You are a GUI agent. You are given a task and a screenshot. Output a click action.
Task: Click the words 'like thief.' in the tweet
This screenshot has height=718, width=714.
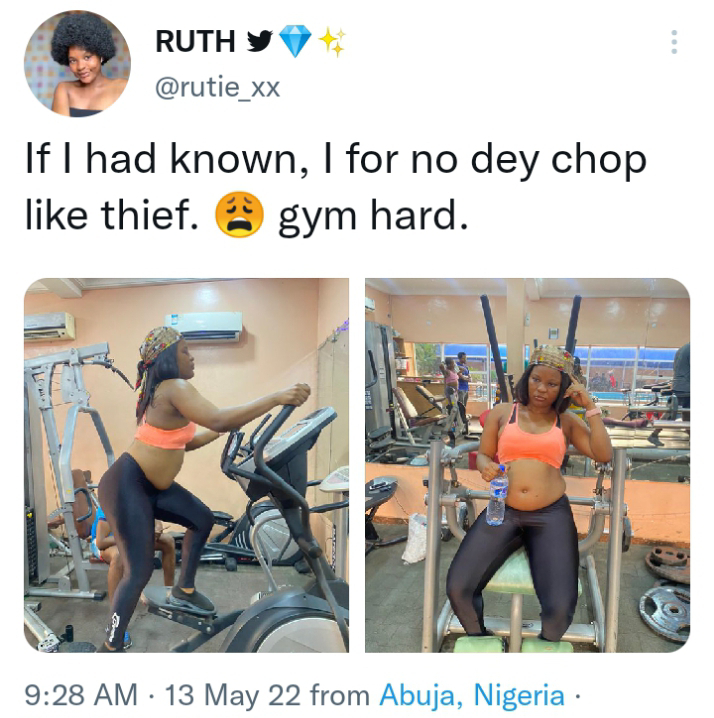click(111, 215)
